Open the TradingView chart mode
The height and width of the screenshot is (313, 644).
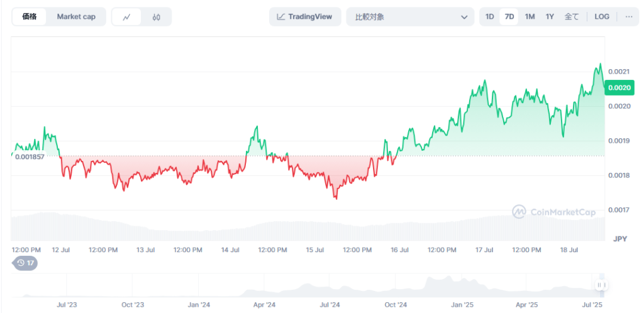305,17
